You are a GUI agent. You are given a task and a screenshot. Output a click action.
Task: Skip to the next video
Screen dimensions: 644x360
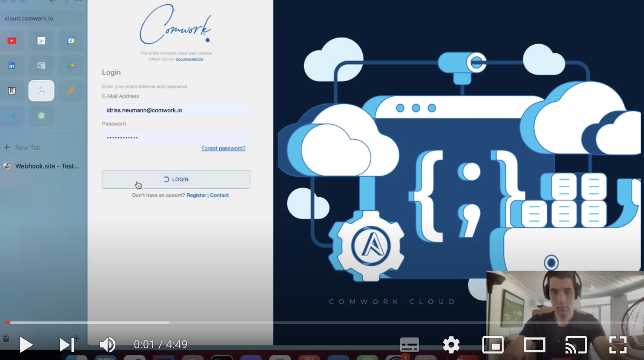(66, 345)
